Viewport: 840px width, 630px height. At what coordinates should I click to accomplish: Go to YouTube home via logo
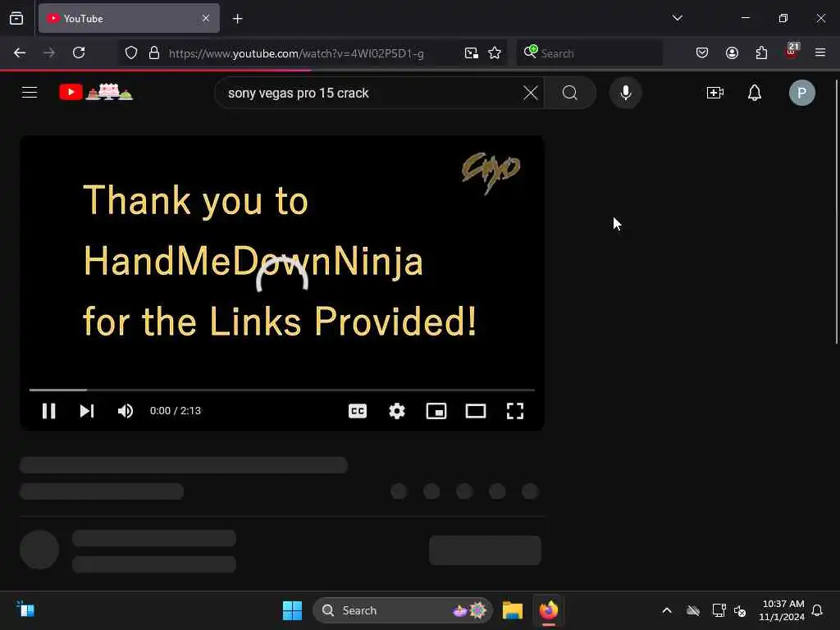(96, 92)
